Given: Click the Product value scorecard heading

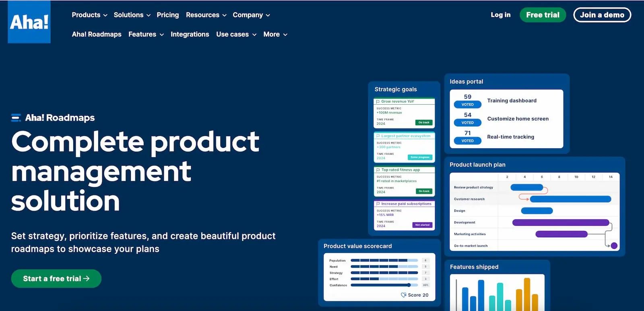Looking at the screenshot, I should 357,246.
